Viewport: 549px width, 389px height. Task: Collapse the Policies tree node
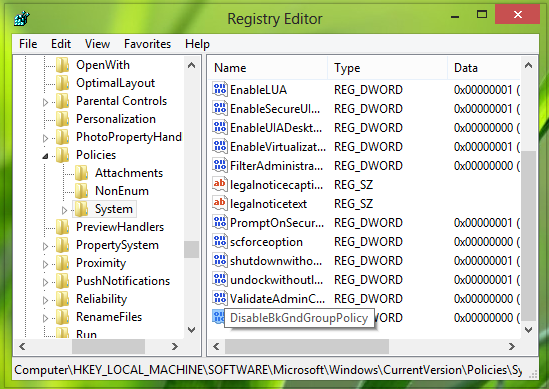point(45,156)
